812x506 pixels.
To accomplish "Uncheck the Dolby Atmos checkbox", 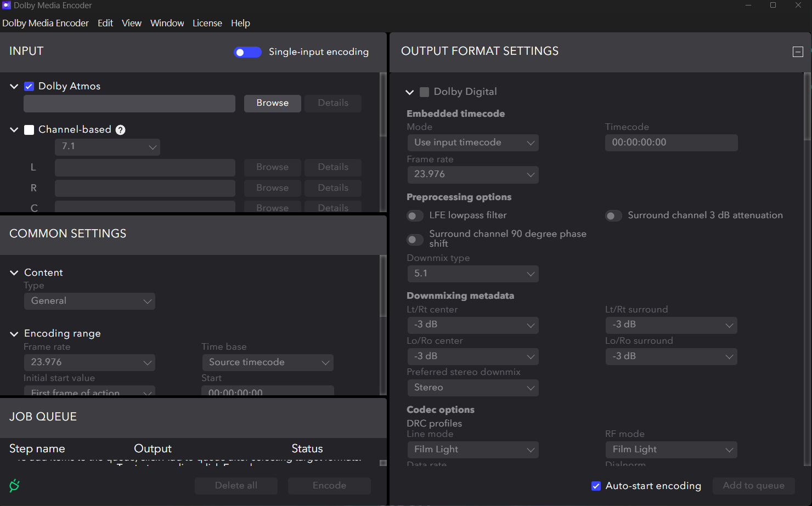I will (x=29, y=86).
